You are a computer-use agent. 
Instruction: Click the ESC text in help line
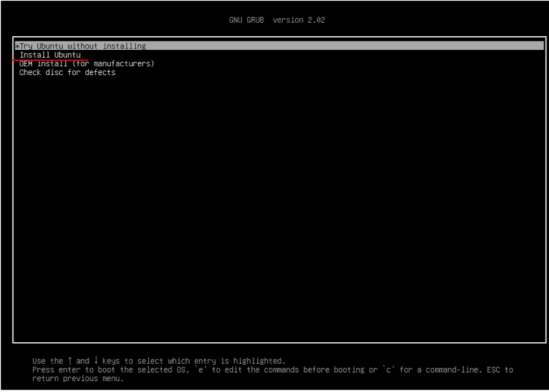point(492,369)
